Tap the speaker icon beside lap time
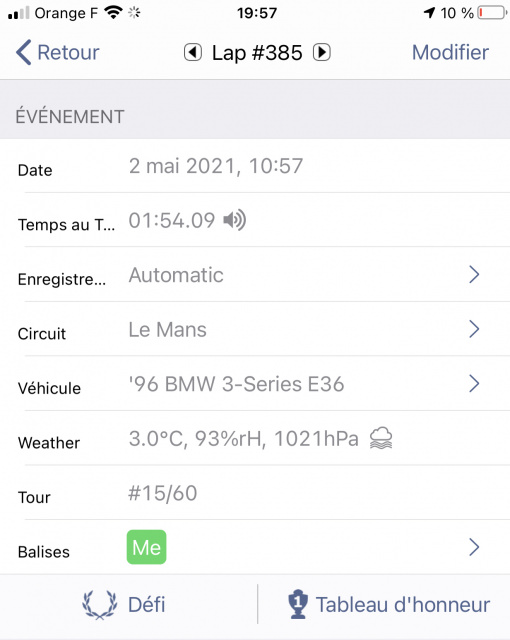This screenshot has width=510, height=640. 235,220
